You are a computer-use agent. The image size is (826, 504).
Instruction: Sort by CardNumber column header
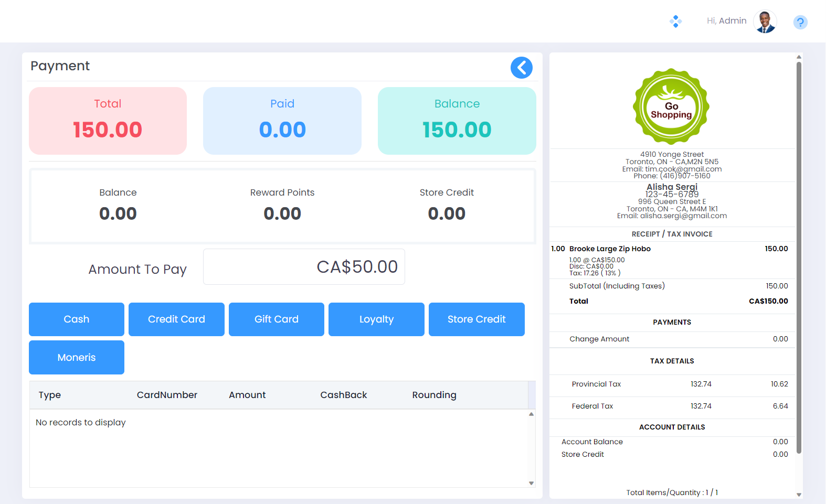coord(167,395)
